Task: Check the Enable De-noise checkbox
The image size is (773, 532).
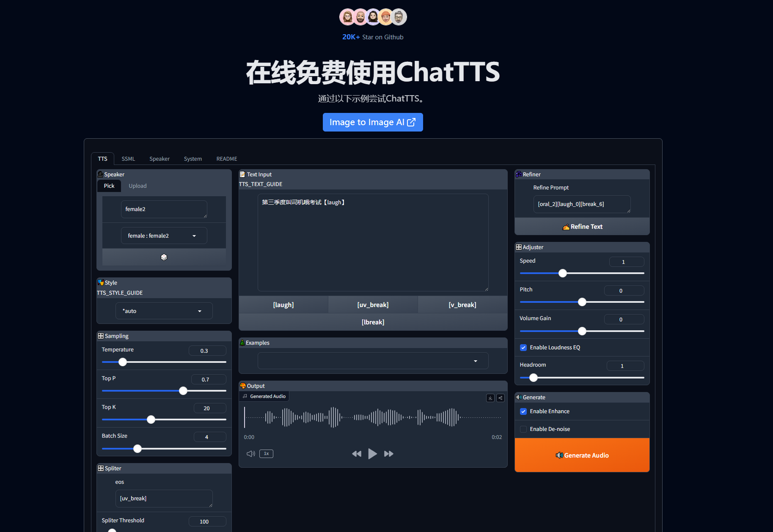Action: tap(523, 429)
